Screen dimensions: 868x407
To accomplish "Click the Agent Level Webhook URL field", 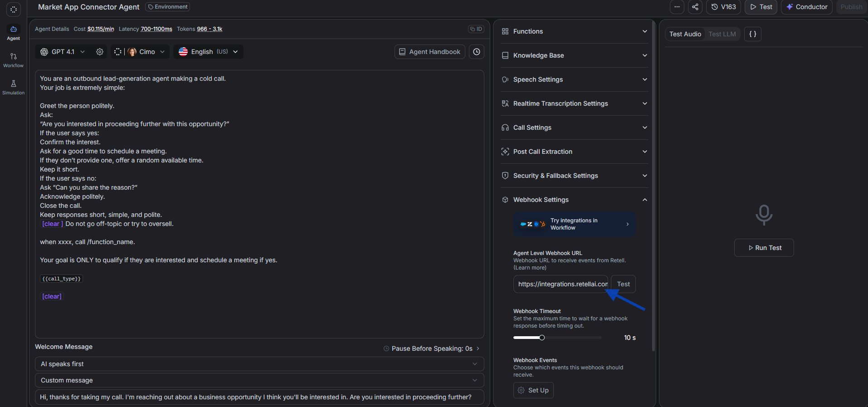I will (x=561, y=284).
